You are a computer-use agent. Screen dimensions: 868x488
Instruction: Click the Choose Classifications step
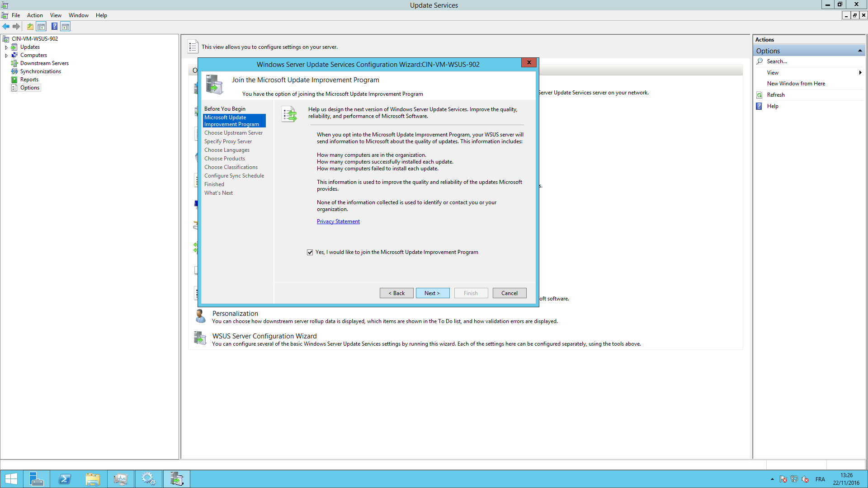click(x=231, y=167)
